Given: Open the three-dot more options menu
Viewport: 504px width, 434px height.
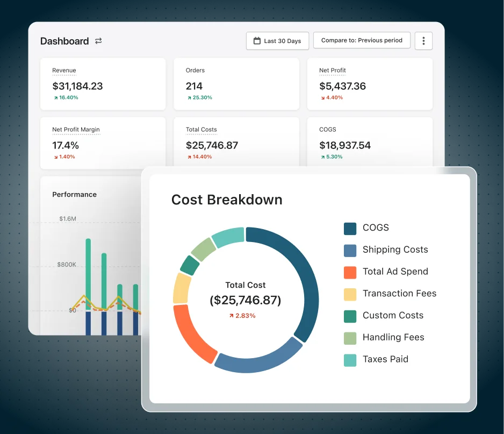Looking at the screenshot, I should pos(423,41).
